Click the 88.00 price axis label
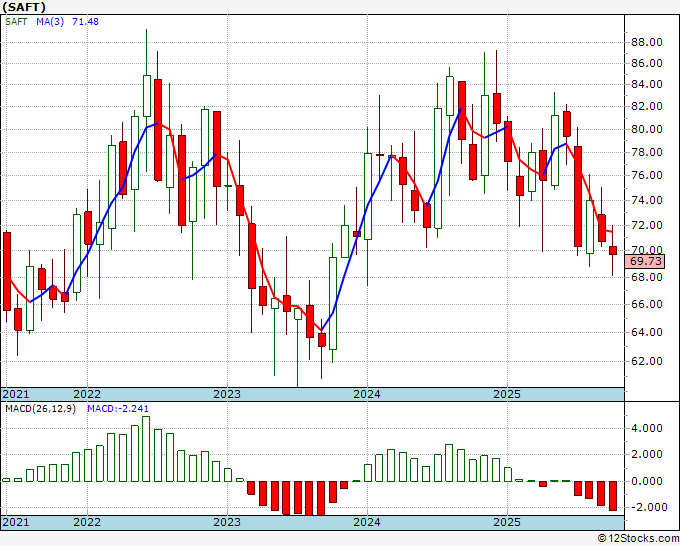The height and width of the screenshot is (546, 680). (x=645, y=42)
